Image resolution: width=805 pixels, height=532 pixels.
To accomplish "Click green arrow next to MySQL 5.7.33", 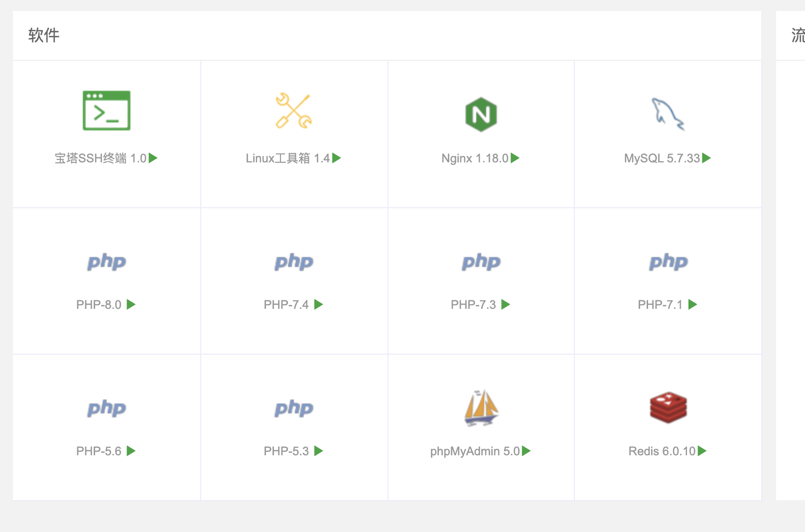I will [706, 158].
